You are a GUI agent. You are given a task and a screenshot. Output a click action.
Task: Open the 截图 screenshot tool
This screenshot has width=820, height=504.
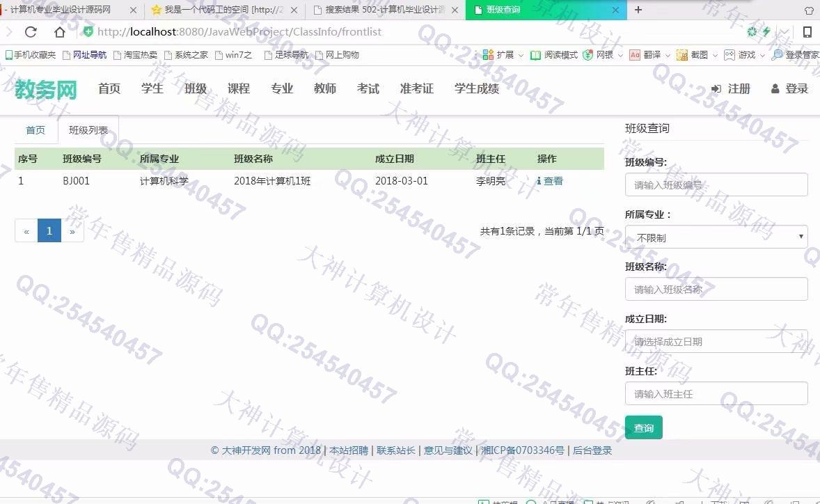coord(692,55)
